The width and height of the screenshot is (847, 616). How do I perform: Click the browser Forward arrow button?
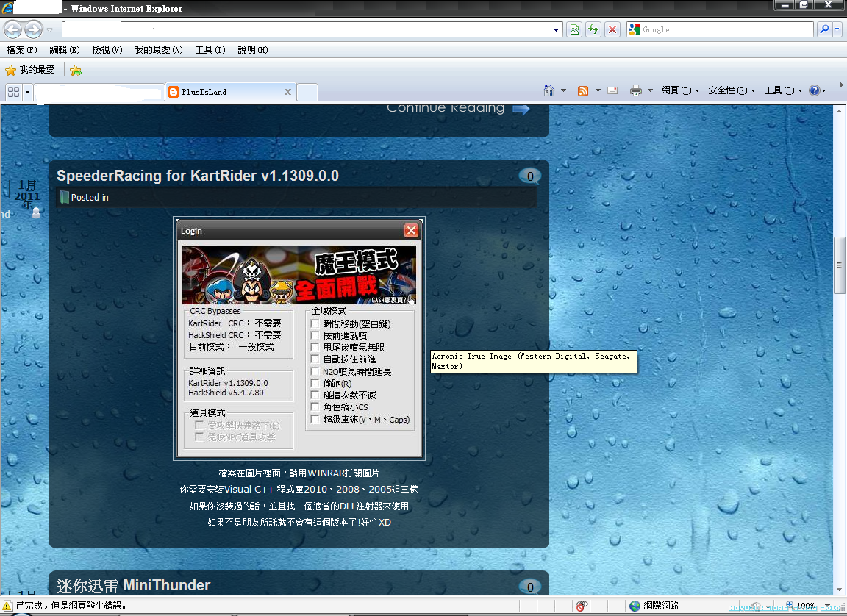(34, 29)
